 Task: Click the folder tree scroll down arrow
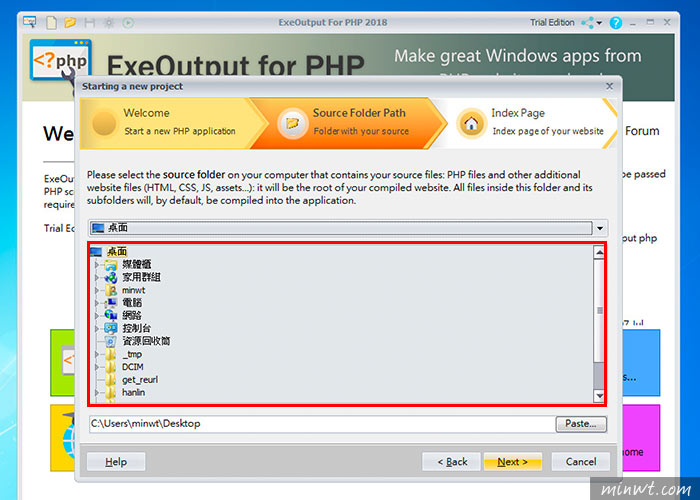click(x=599, y=396)
